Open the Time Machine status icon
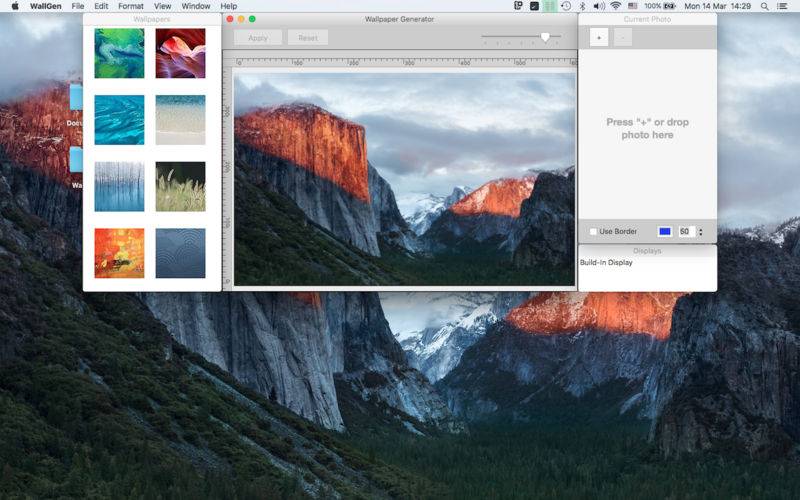The width and height of the screenshot is (800, 500). pos(566,6)
